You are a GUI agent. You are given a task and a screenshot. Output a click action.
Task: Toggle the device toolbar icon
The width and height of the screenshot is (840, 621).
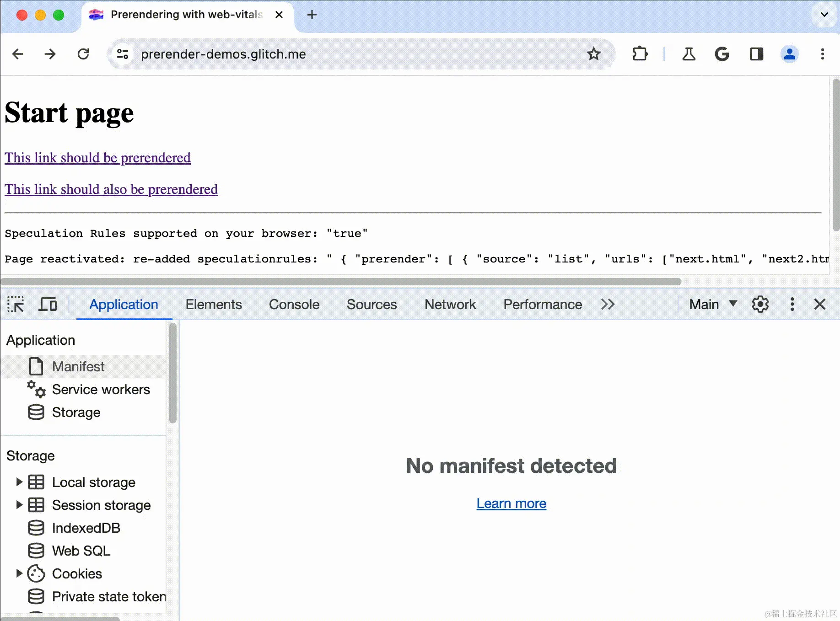(48, 305)
